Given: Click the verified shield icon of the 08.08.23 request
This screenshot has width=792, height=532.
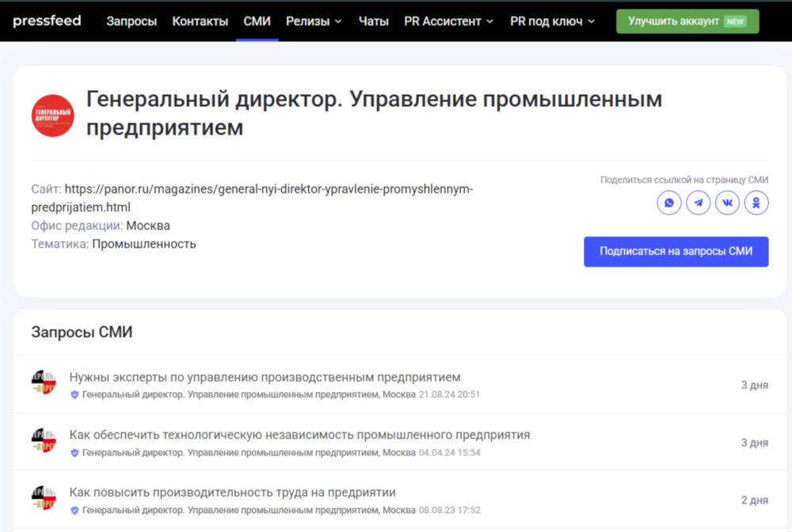Looking at the screenshot, I should 74,511.
